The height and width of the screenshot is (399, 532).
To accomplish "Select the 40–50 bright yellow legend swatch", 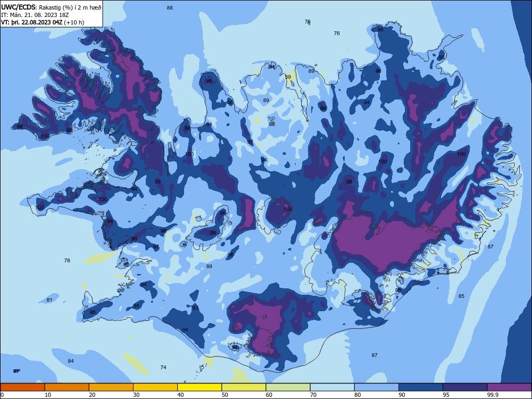I will point(199,387).
